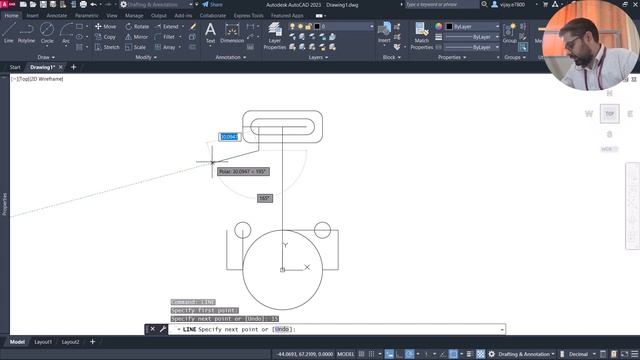Choose the Scale command
This screenshot has width=640, height=360.
[136, 47]
